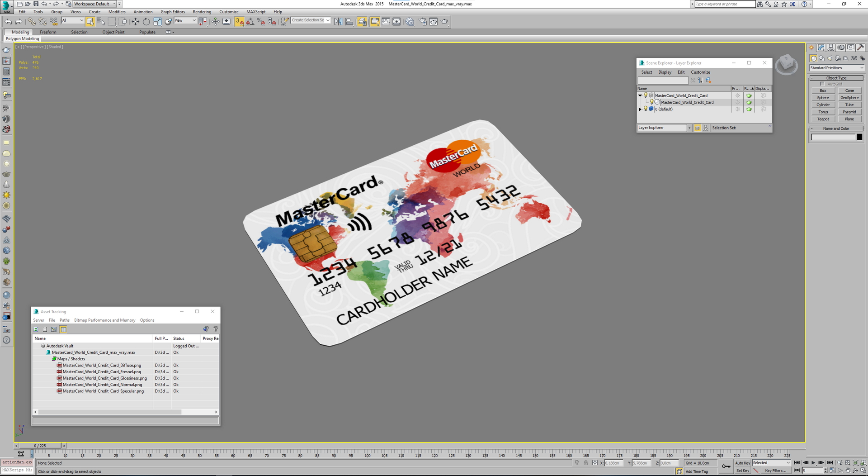Open the Workspace: Default dropdown
Viewport: 868px width, 476px height.
[x=94, y=4]
